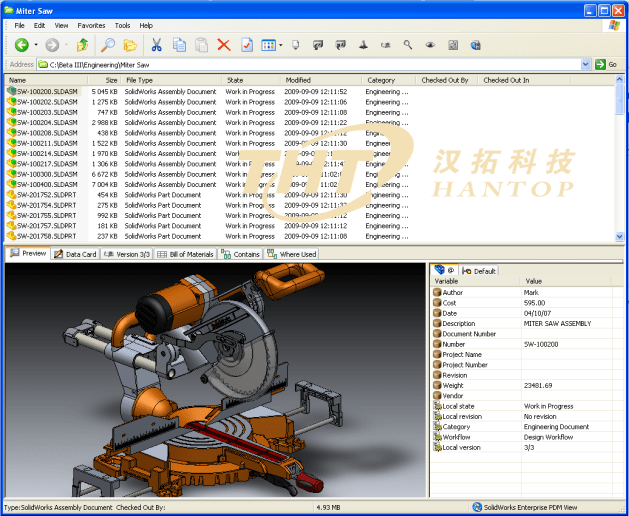Screen dimensions: 629x516
Task: Click the eye icon in toolbar
Action: (430, 45)
